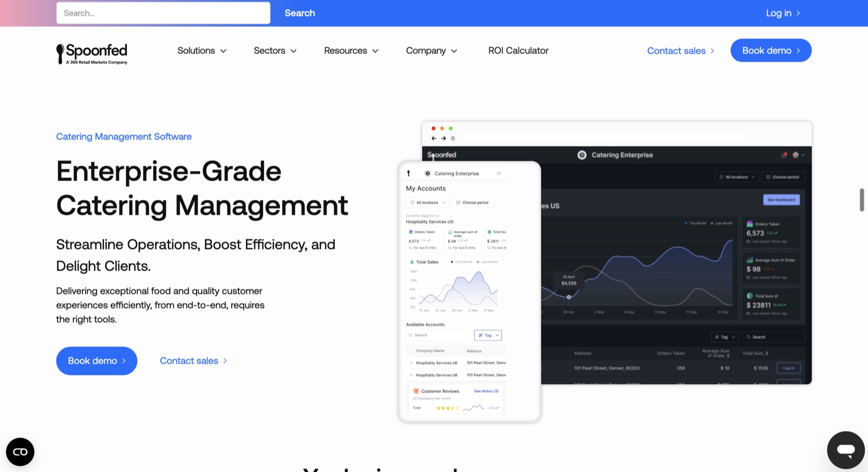The height and width of the screenshot is (472, 868).
Task: Click the "Streamline Operations, Boost Efficiency" subheading
Action: pyautogui.click(x=196, y=255)
